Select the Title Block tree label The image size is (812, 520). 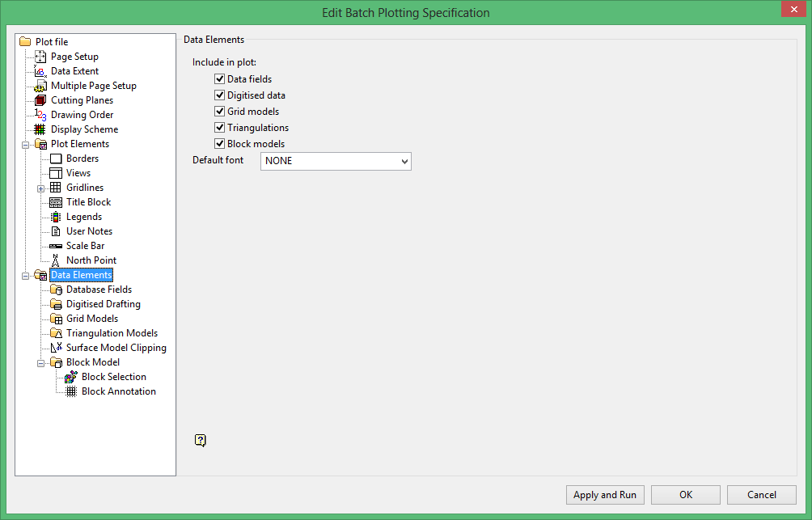pos(88,202)
